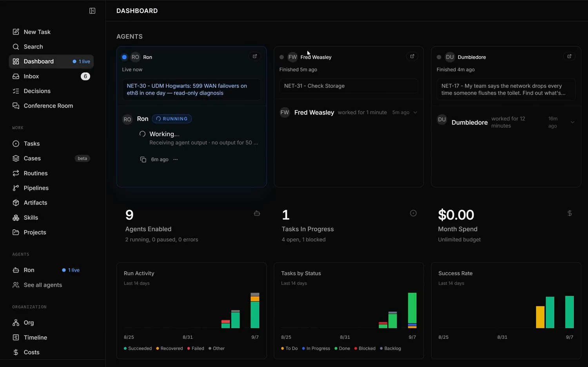Collapse the sidebar with the panel icon
Screen dimensions: 588x367
click(92, 11)
